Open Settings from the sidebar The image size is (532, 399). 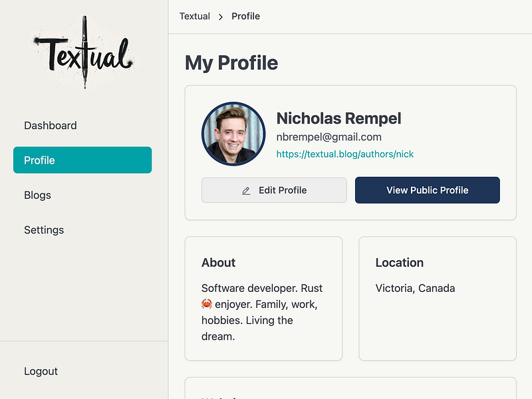click(x=44, y=230)
